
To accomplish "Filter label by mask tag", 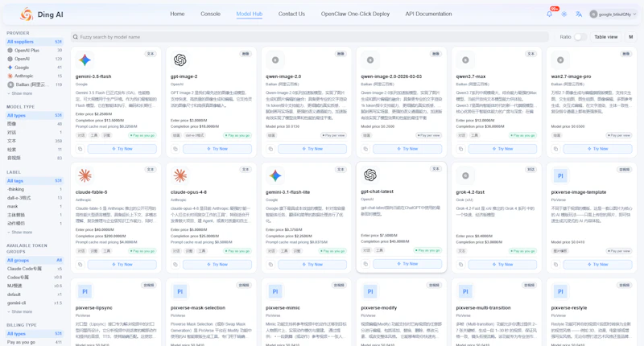I will coord(35,207).
